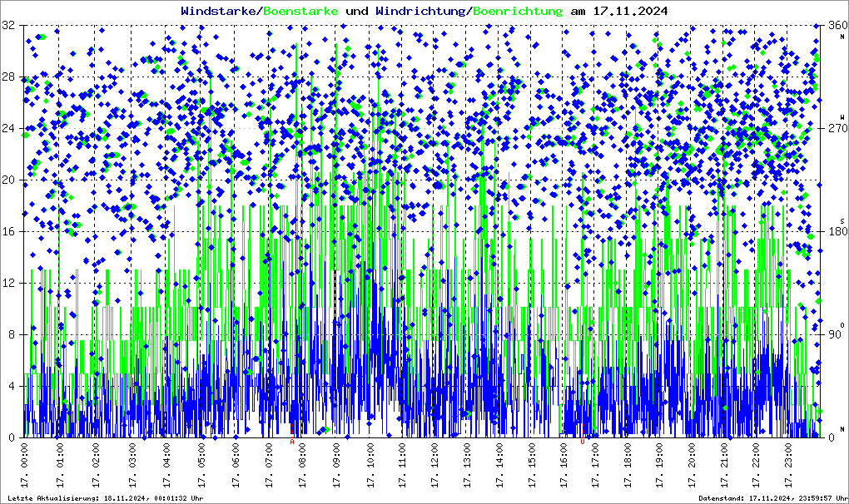Click the Letzte Aktualisierung timestamp text
Image resolution: width=849 pixels, height=504 pixels.
pos(106,498)
